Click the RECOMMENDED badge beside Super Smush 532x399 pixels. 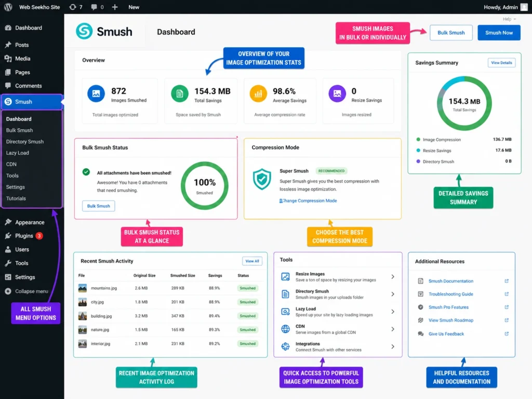coord(331,170)
